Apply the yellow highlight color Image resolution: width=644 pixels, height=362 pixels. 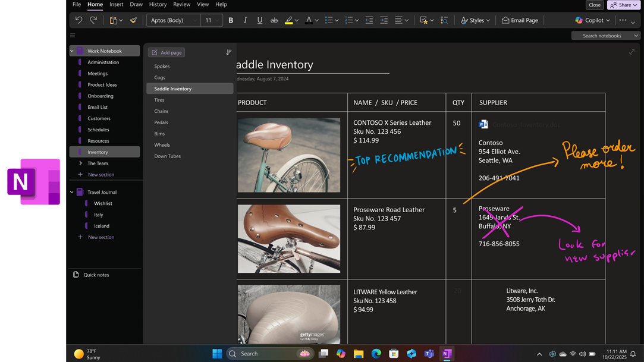tap(288, 20)
